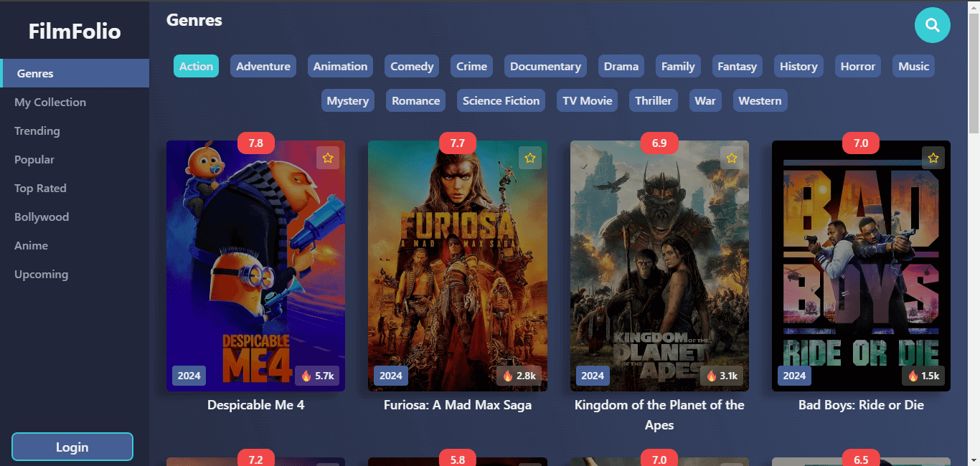Click the 7.2 rating badge
The height and width of the screenshot is (466, 980).
click(255, 458)
